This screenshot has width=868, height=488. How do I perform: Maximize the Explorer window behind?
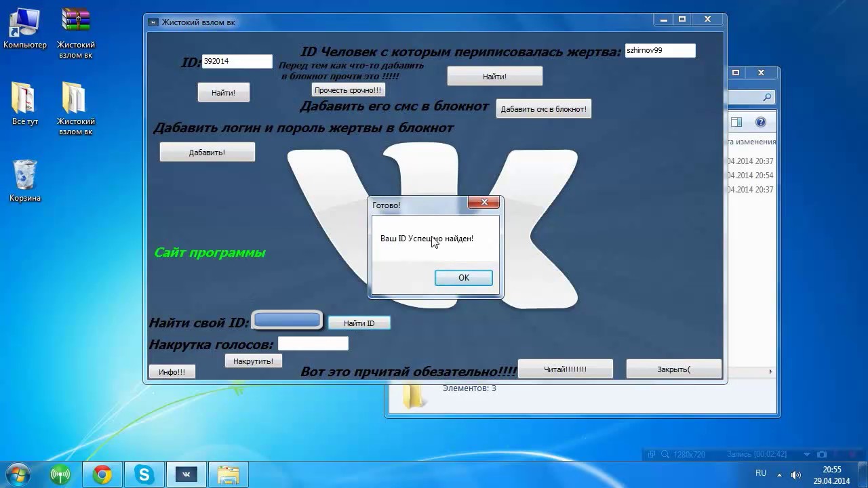click(x=736, y=73)
